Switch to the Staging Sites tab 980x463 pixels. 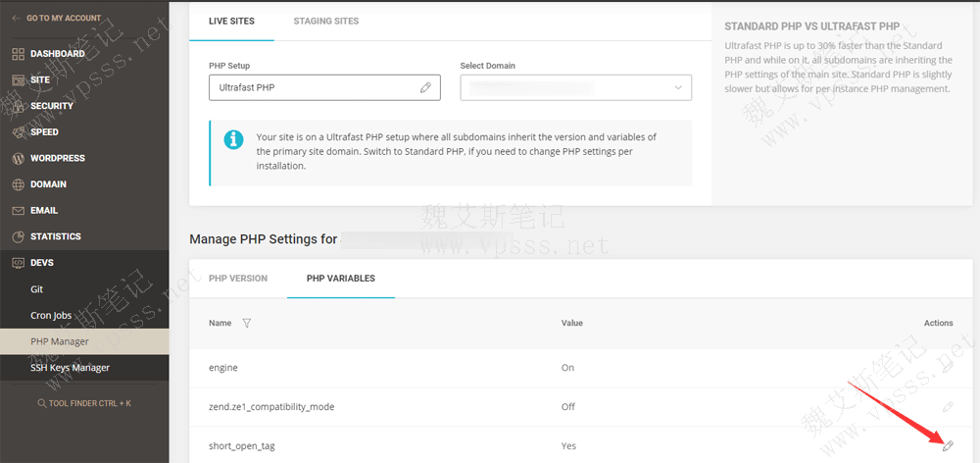coord(325,21)
